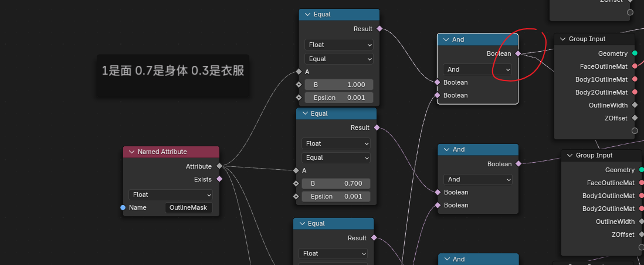Image resolution: width=644 pixels, height=265 pixels.
Task: Click the Attribute output socket on Named Attribute
Action: (x=219, y=166)
